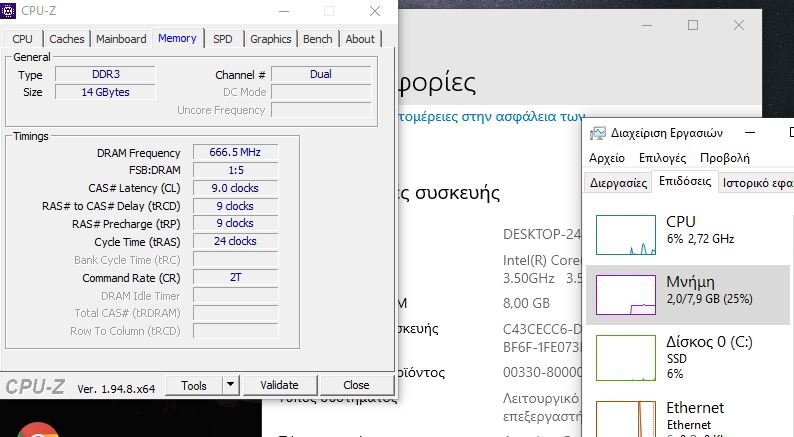
Task: Open the Αρχείο menu in Task Manager
Action: click(x=607, y=158)
